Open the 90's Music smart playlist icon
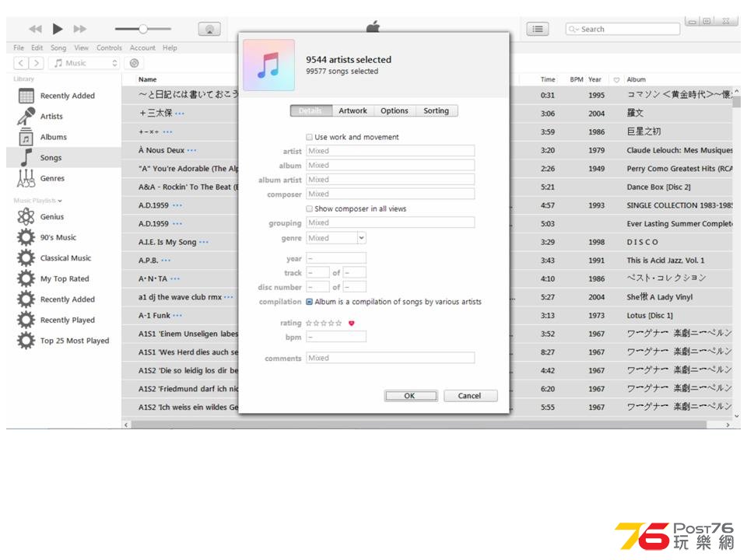The width and height of the screenshot is (747, 560). [x=26, y=237]
